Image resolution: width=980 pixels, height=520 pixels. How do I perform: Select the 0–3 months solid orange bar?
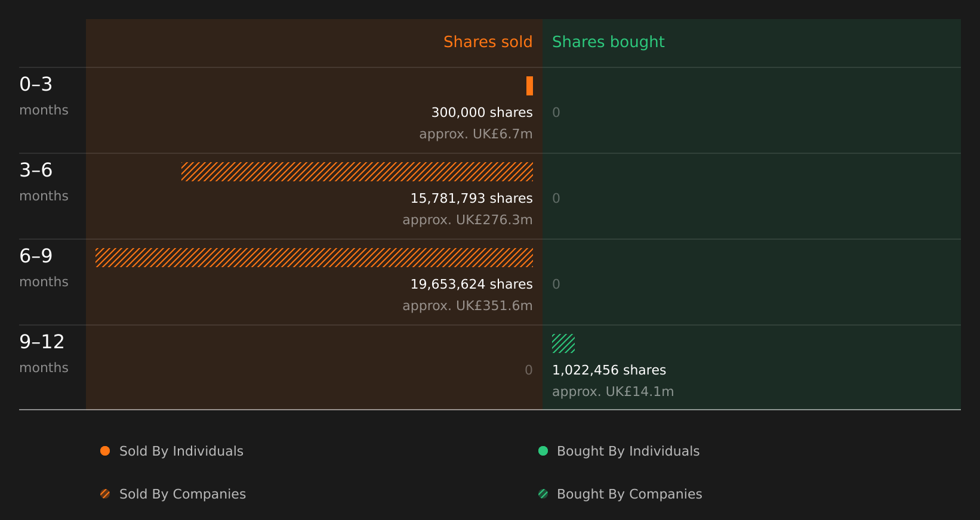point(529,86)
